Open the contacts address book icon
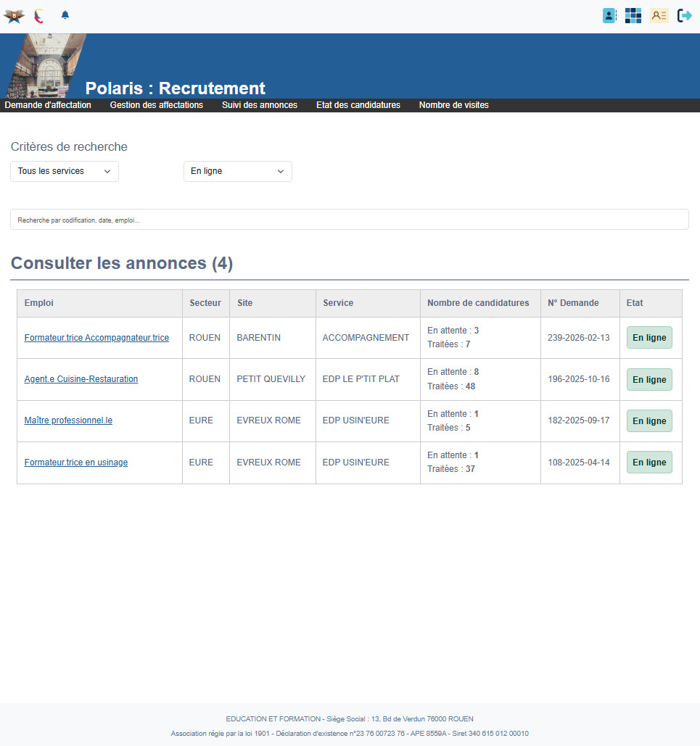This screenshot has height=746, width=700. pos(609,16)
